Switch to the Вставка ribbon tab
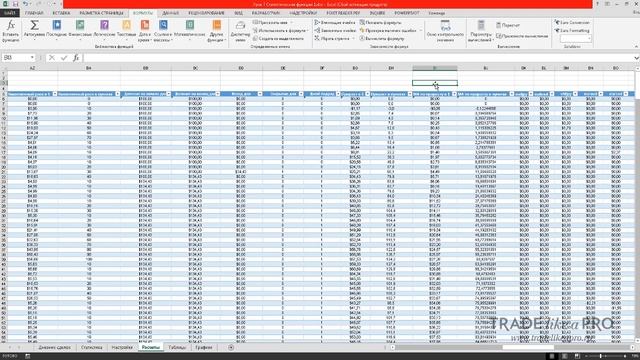Viewport: 640px width, 360px height. click(61, 13)
